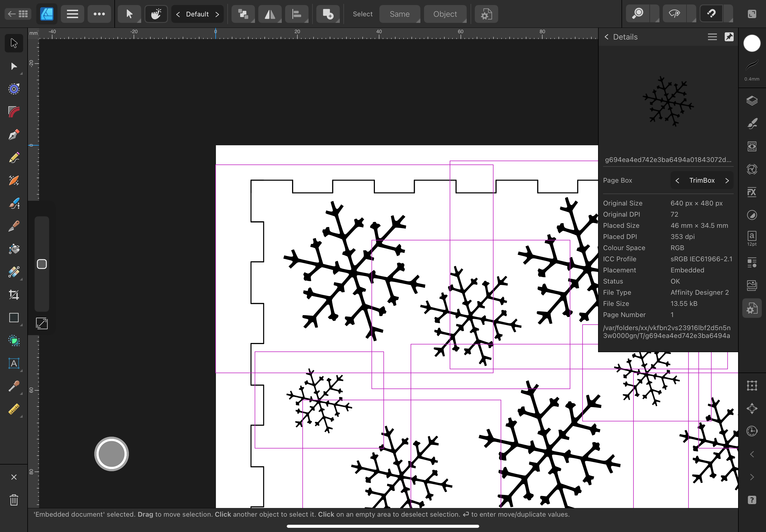Select the Shape Builder tool

click(x=14, y=341)
